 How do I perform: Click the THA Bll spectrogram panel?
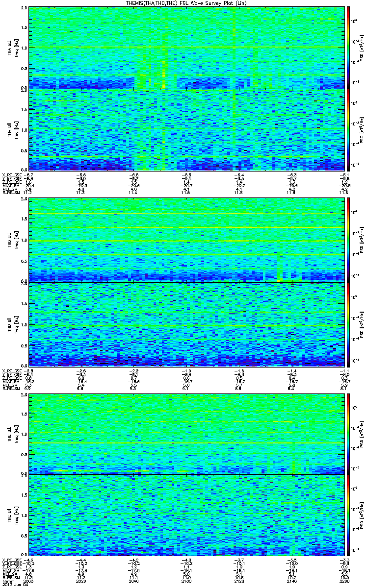(186, 130)
